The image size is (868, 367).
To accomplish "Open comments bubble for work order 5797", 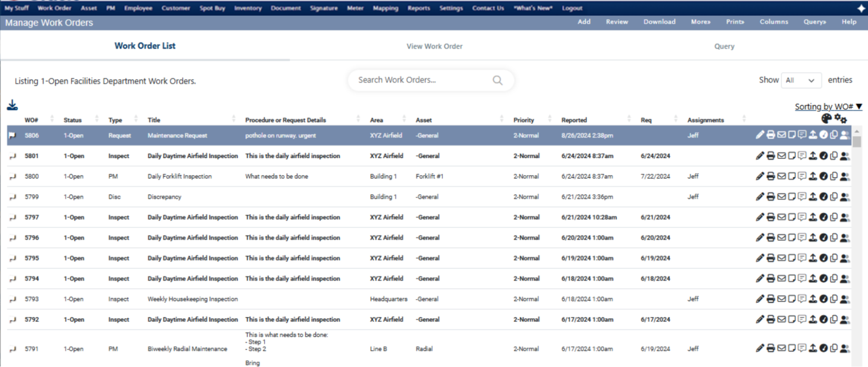I will click(802, 217).
